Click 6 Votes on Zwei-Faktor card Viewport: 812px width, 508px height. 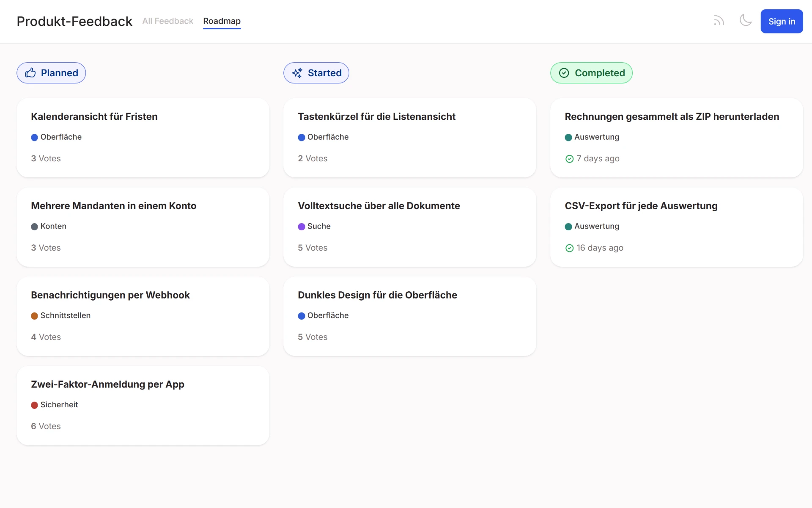pos(46,426)
